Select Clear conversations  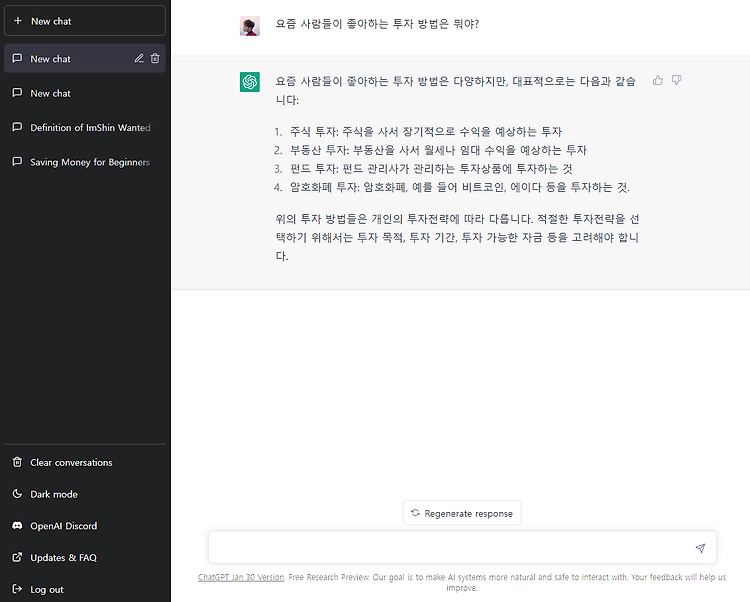[x=85, y=462]
